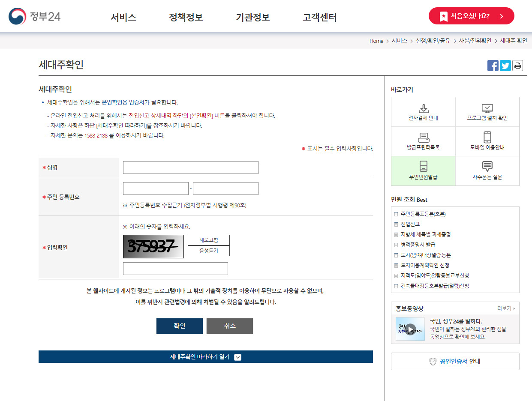Cancel using the 취소 button
Viewport: 532px width, 401px height.
229,326
